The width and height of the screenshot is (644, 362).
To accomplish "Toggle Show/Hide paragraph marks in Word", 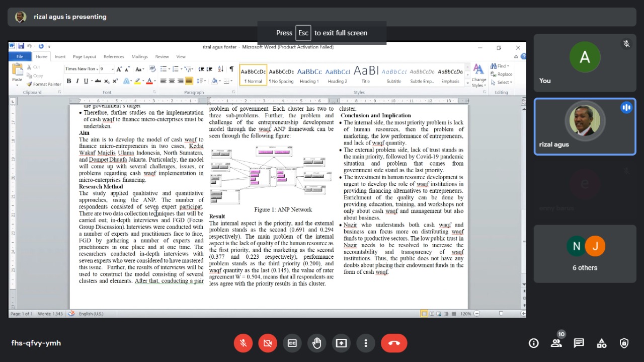I will pos(231,69).
